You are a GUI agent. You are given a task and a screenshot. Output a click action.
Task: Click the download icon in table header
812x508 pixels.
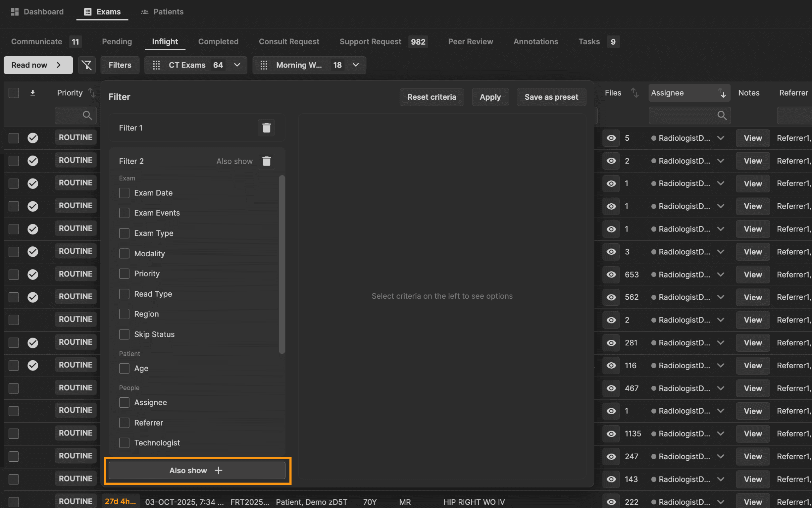click(32, 93)
